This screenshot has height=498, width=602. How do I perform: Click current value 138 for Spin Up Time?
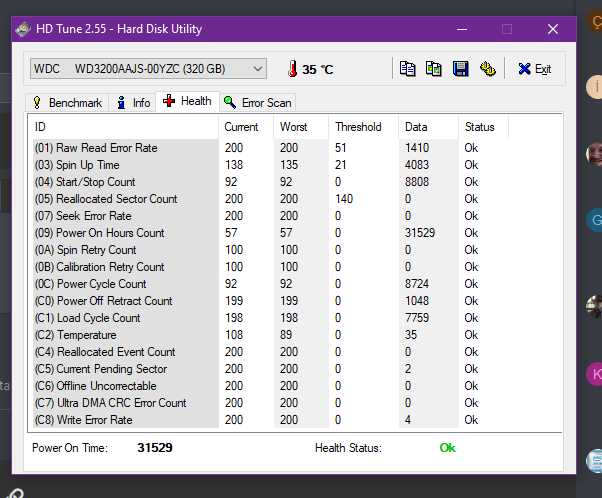[234, 165]
